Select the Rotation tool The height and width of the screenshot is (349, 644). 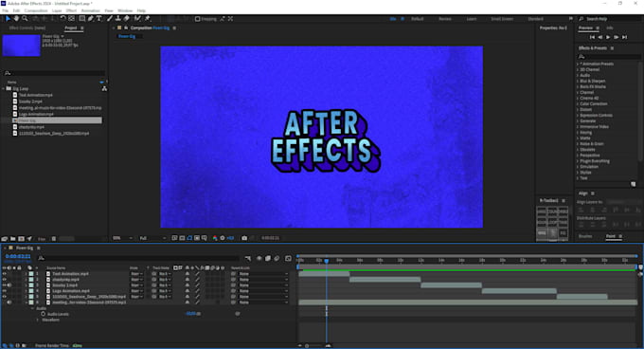(x=63, y=19)
